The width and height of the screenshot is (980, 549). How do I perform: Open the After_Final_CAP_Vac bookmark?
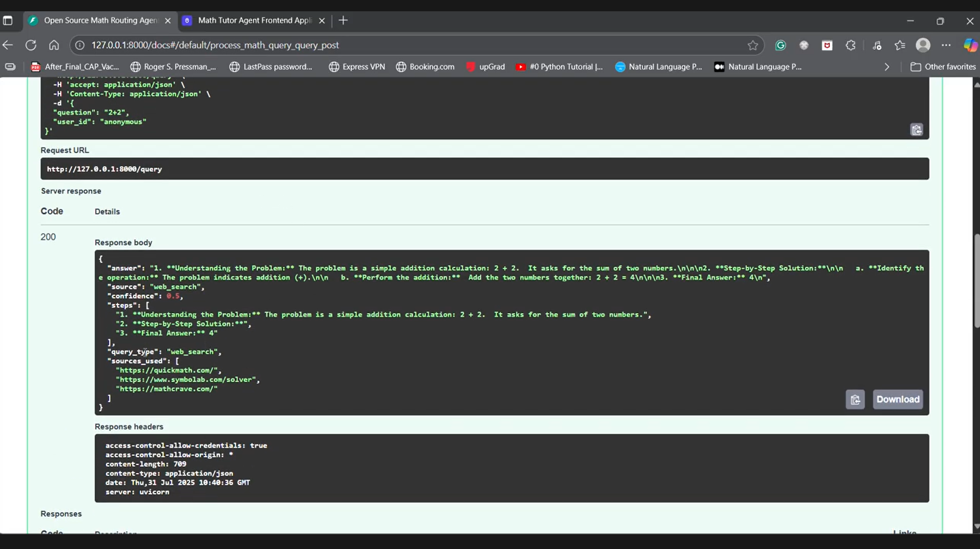[x=75, y=67]
